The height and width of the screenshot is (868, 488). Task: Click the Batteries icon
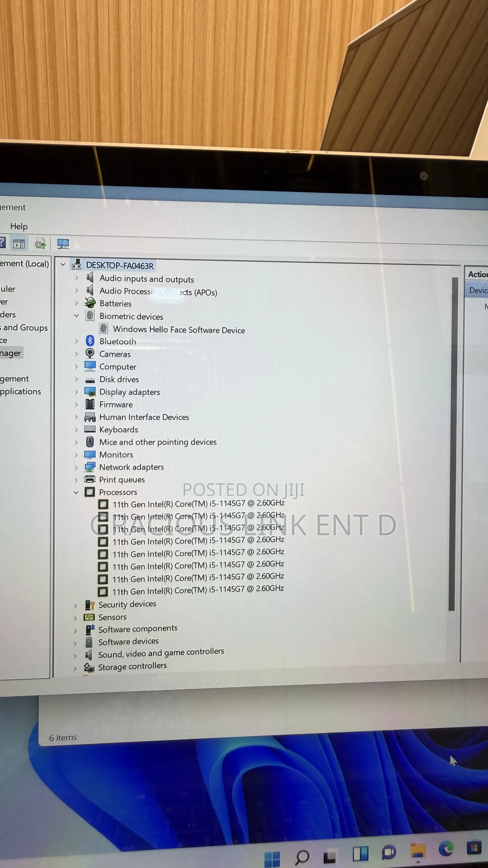tap(90, 303)
